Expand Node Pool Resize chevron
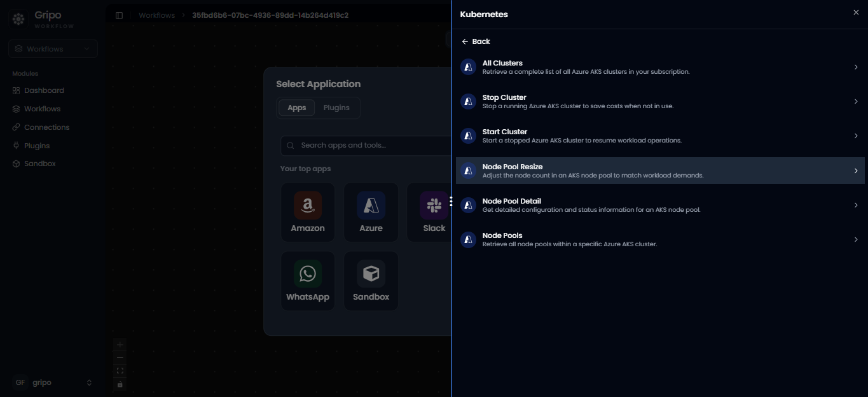 [x=856, y=171]
